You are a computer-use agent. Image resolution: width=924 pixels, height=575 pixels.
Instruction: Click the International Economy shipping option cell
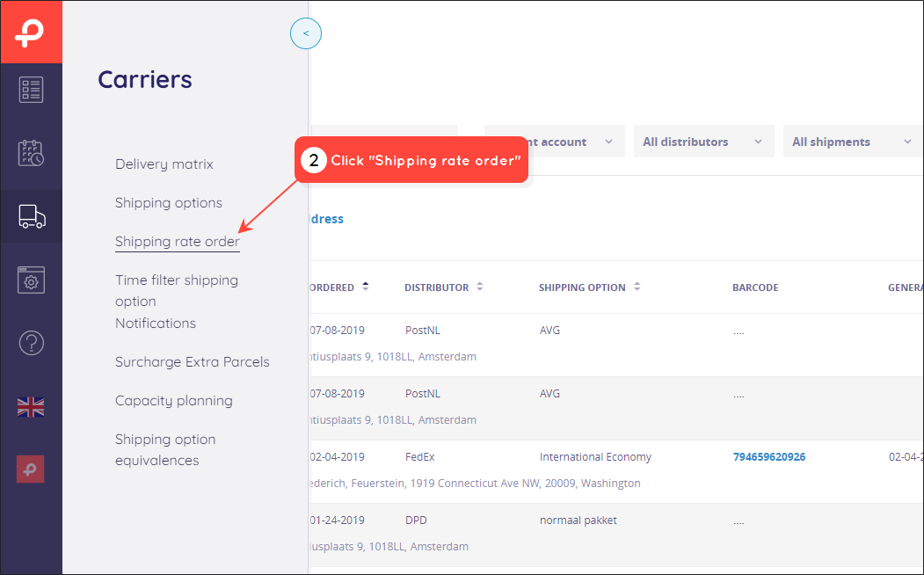point(595,456)
